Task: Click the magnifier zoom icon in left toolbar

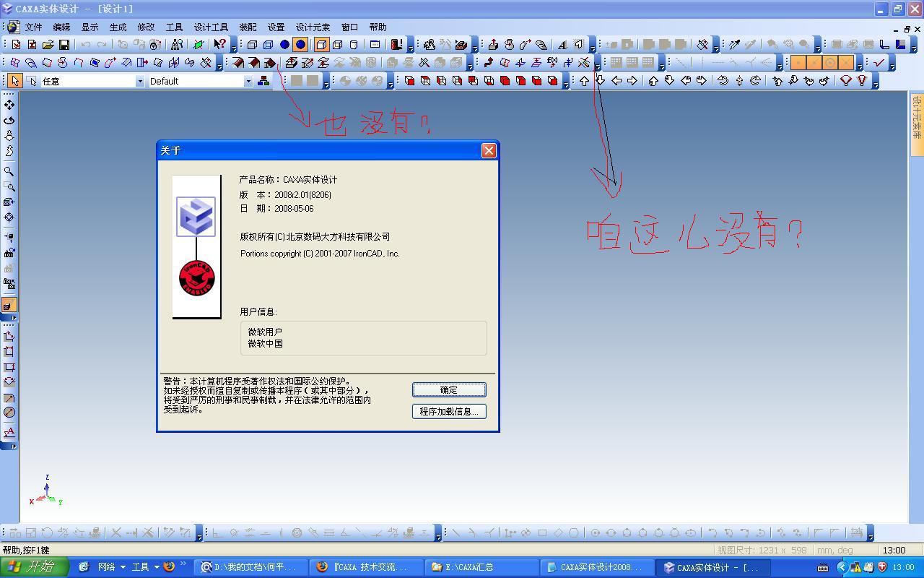Action: [9, 171]
